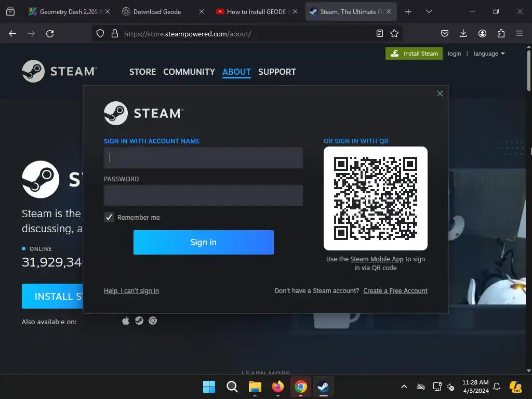Show hidden system tray icons chevron
This screenshot has width=532, height=399.
(x=404, y=387)
